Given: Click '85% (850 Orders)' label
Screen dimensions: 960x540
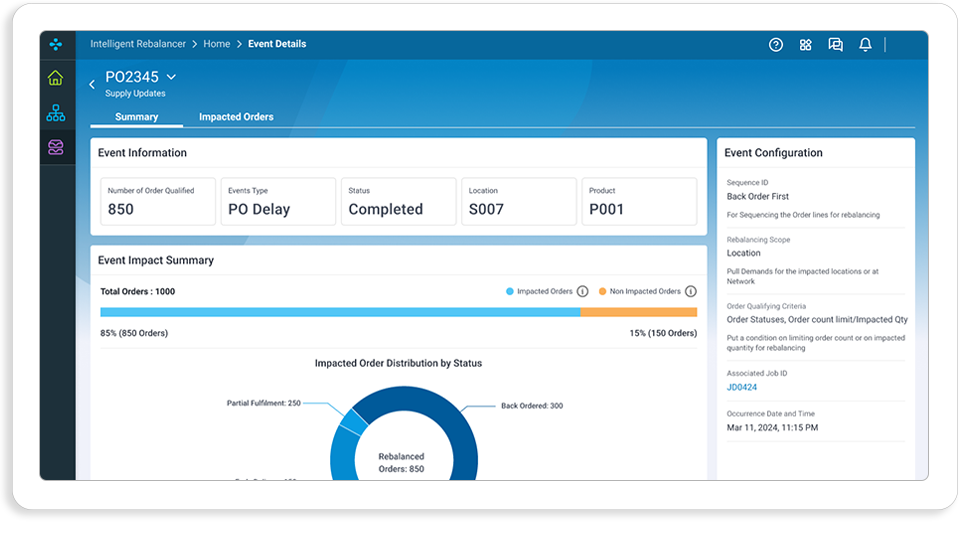Looking at the screenshot, I should coord(134,333).
